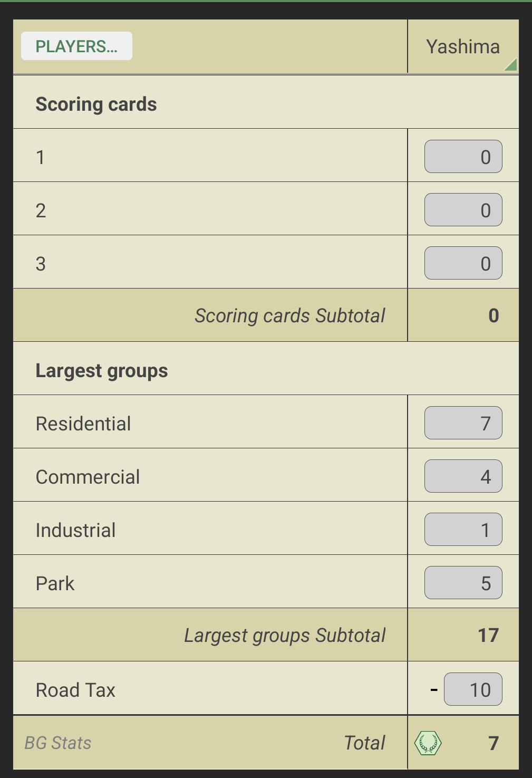
Task: Click green corner triangle in Yashima cell
Action: [x=511, y=65]
